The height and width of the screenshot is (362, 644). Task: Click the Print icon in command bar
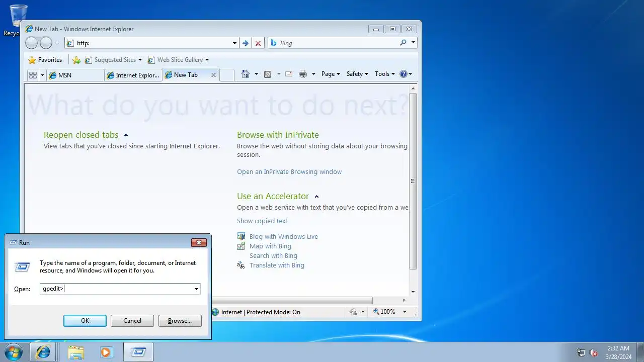(x=303, y=74)
